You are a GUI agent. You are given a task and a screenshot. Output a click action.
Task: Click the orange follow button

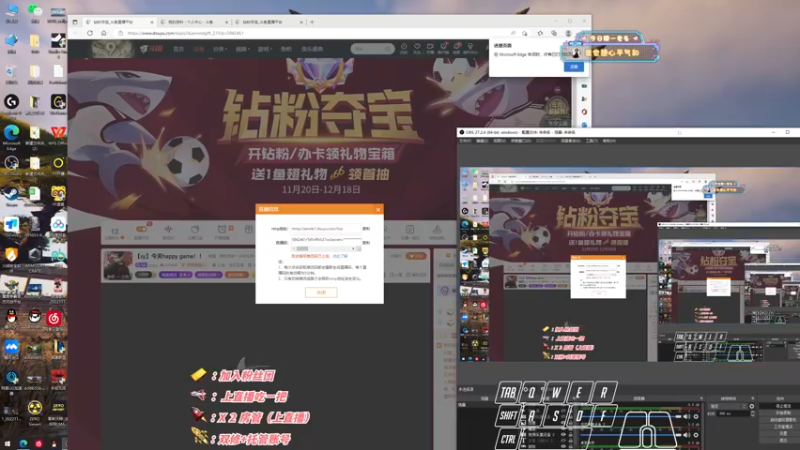[x=416, y=256]
